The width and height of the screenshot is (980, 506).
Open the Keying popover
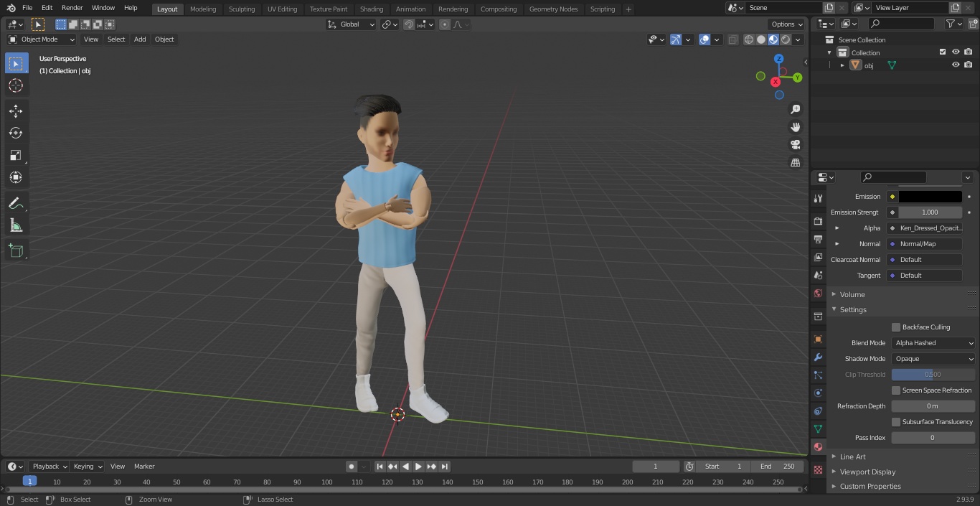pyautogui.click(x=88, y=467)
